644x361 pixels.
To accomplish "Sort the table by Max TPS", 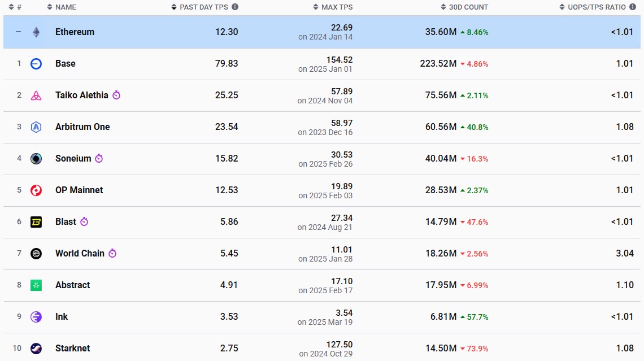I will [333, 7].
